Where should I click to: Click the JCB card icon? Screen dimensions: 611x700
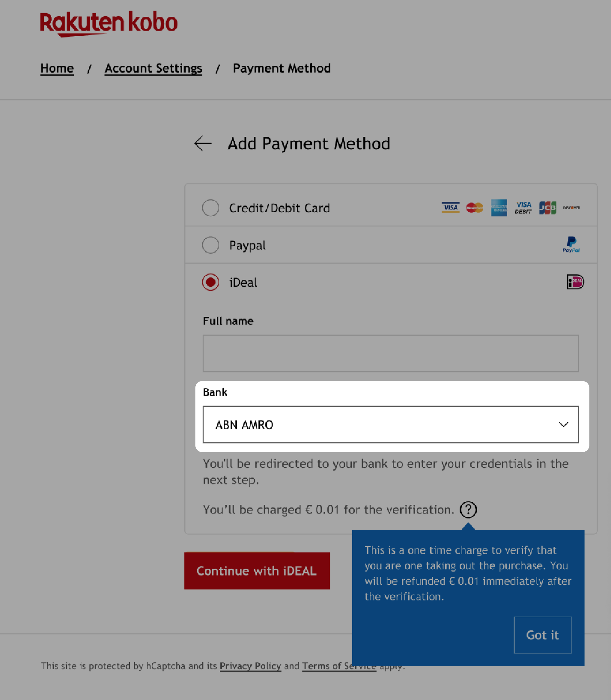[547, 207]
